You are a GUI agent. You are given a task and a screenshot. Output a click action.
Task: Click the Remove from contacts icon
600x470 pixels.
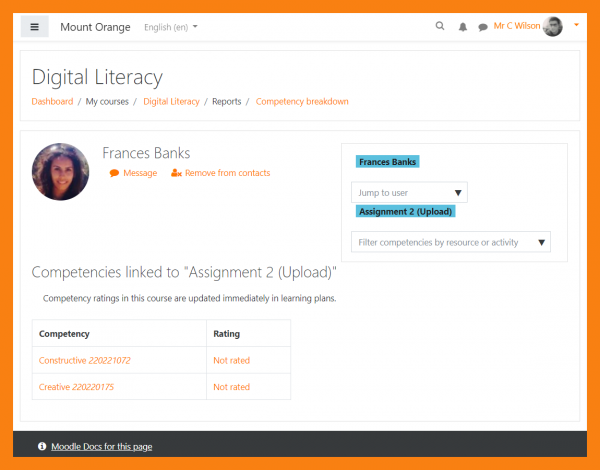(176, 173)
